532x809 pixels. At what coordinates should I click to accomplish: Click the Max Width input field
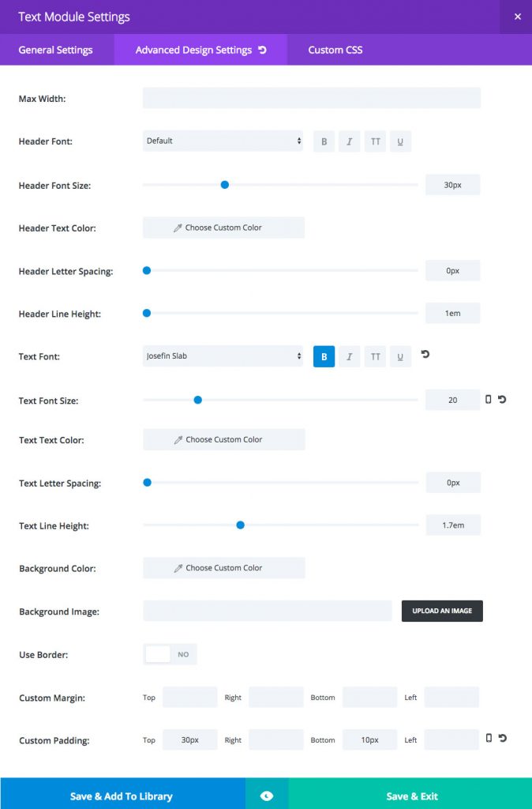pos(311,97)
